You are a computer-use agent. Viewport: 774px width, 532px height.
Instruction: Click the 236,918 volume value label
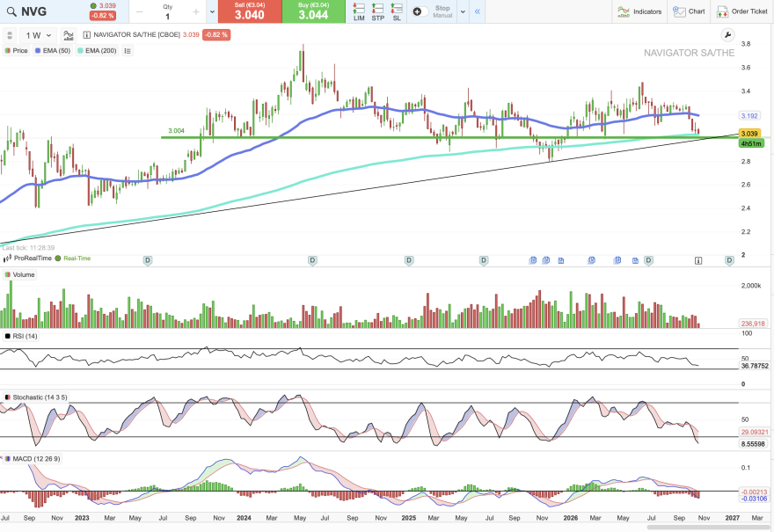753,324
